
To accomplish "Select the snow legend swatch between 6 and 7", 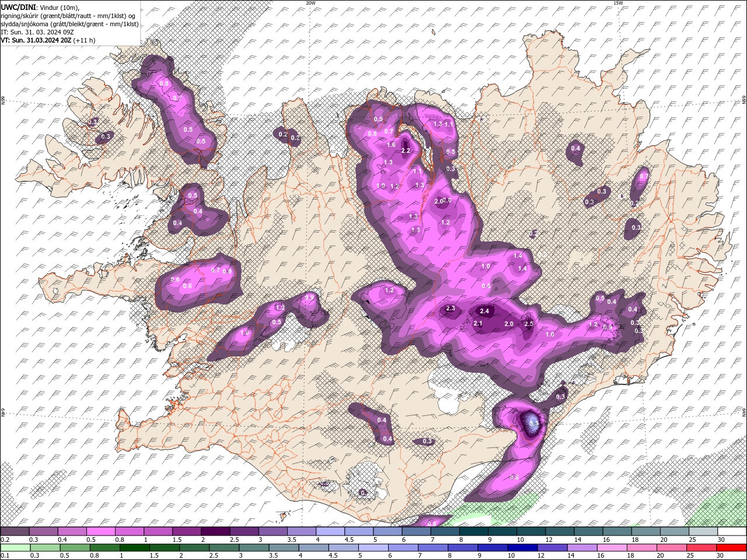I will pyautogui.click(x=416, y=531).
